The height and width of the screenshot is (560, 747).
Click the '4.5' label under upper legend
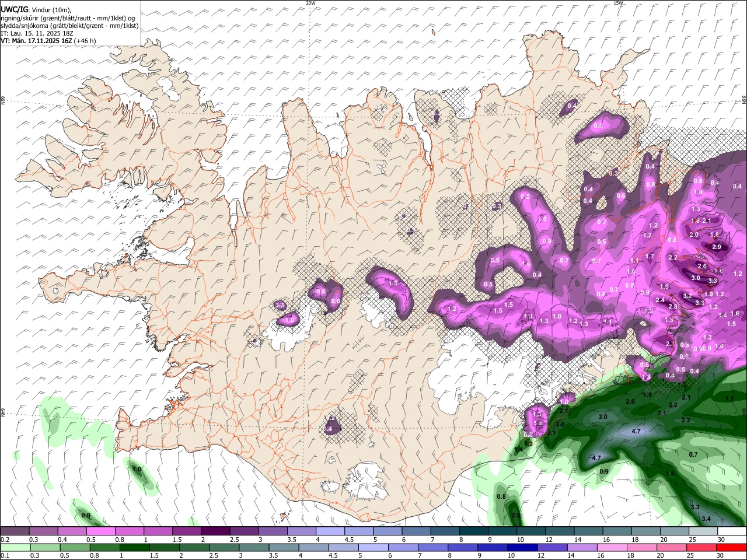pyautogui.click(x=349, y=540)
